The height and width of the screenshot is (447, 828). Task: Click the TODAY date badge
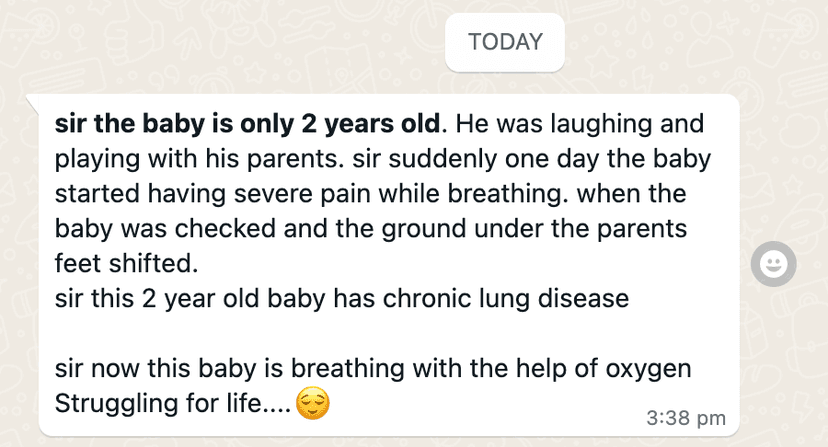[x=505, y=42]
